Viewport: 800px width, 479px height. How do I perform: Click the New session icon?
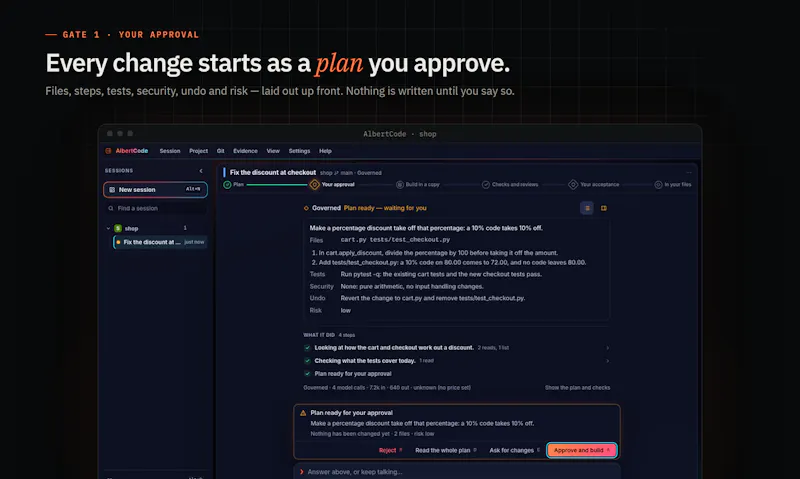point(112,189)
